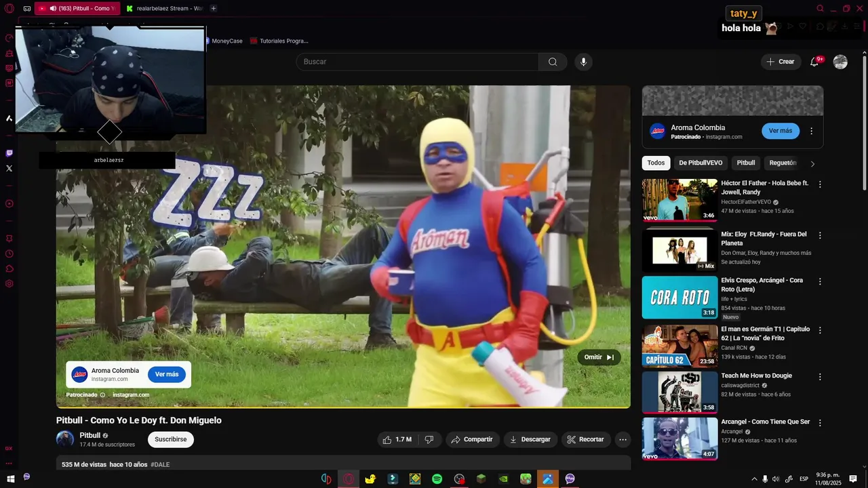Share the video with Compartir
This screenshot has width=868, height=488.
click(x=473, y=439)
